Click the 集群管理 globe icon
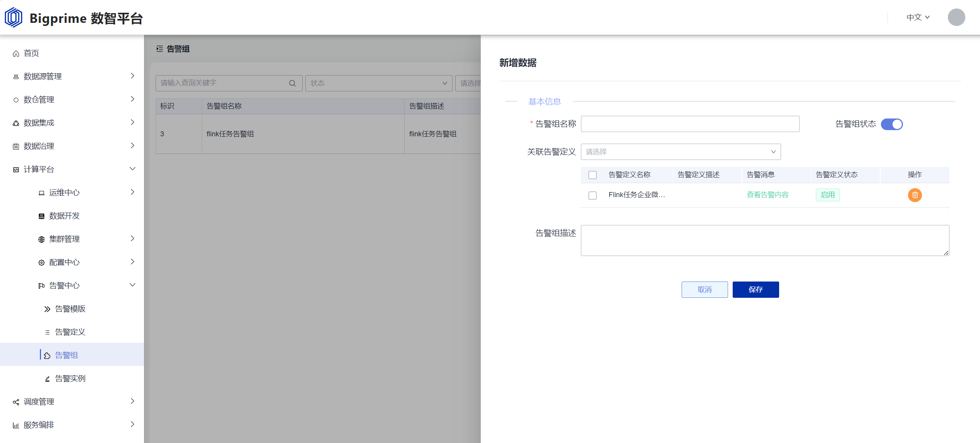 [x=41, y=239]
